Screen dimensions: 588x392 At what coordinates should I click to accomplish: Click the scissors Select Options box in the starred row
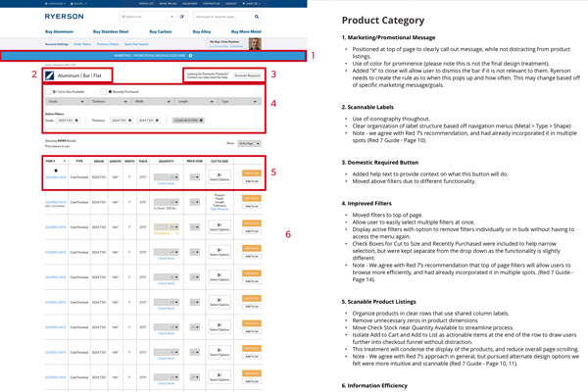[x=220, y=176]
